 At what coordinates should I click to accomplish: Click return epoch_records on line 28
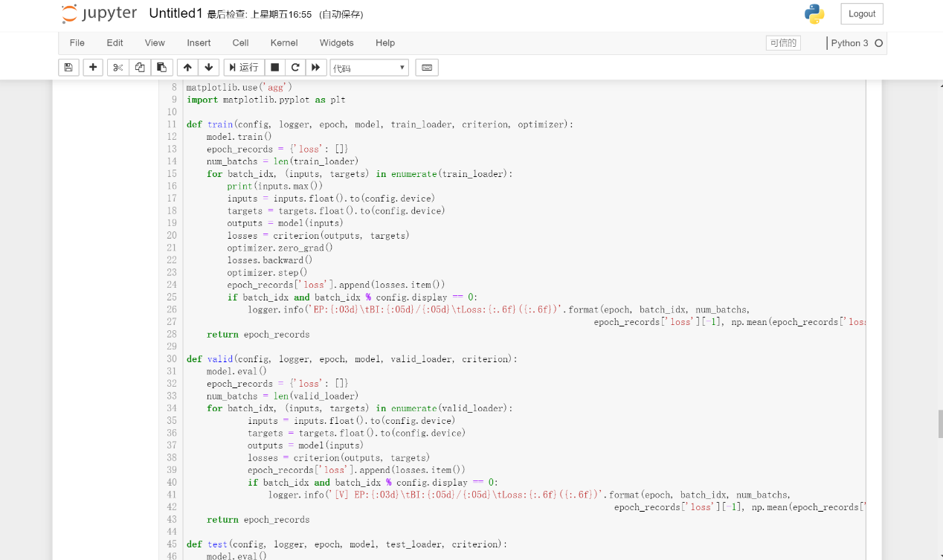click(258, 335)
